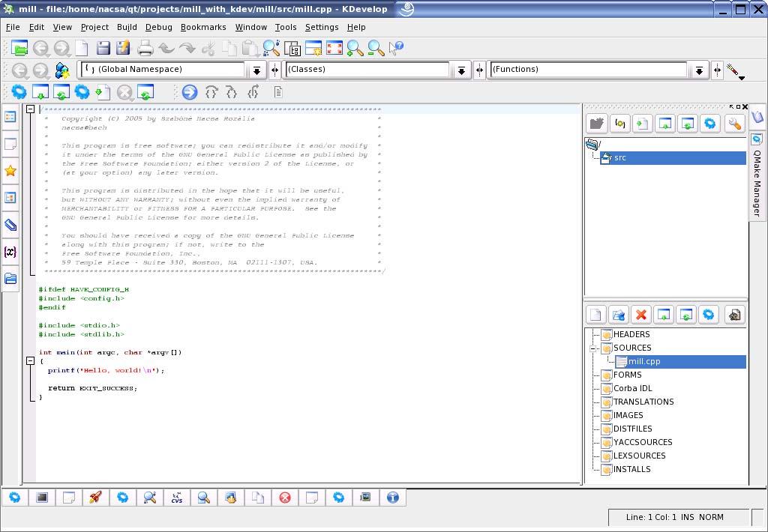The width and height of the screenshot is (768, 532).
Task: Open the blue info icon tab at bottom
Action: tap(393, 498)
